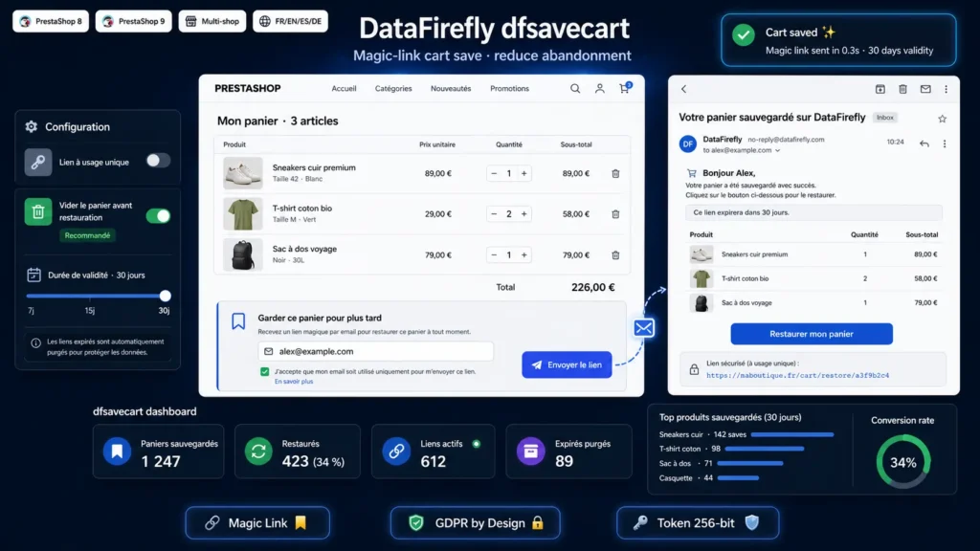Screen dimensions: 980x551
Task: Delete Sac à dos voyage from cart
Action: coord(615,254)
